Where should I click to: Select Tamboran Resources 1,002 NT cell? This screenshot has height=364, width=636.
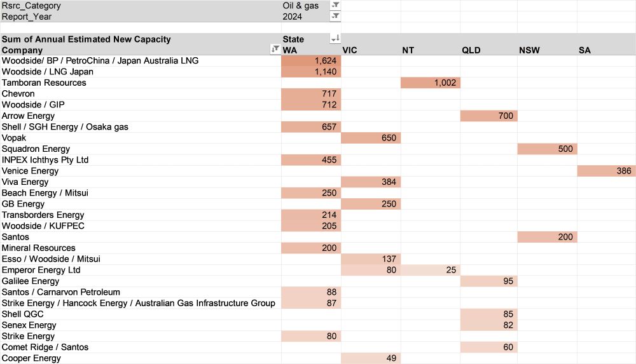[431, 83]
